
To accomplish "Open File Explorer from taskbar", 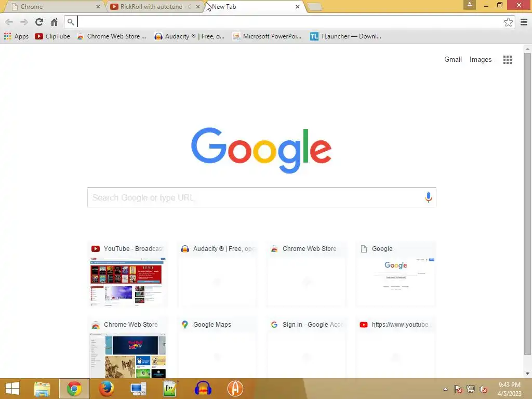I will (42, 389).
